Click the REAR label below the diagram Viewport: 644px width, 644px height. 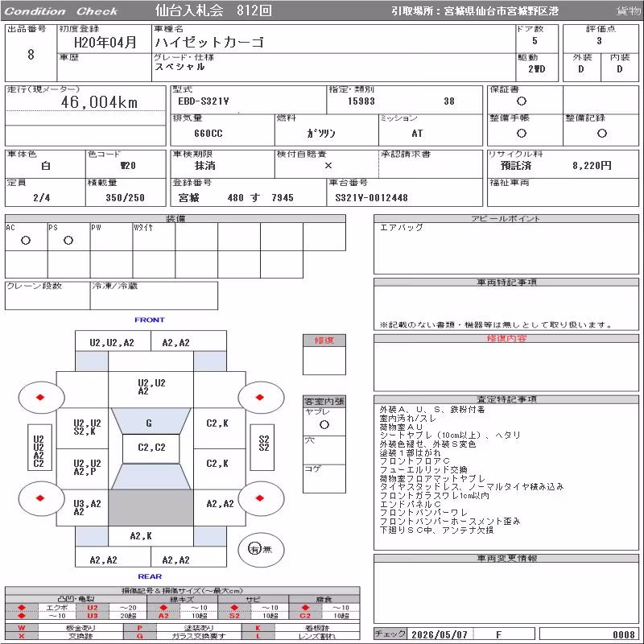click(150, 576)
